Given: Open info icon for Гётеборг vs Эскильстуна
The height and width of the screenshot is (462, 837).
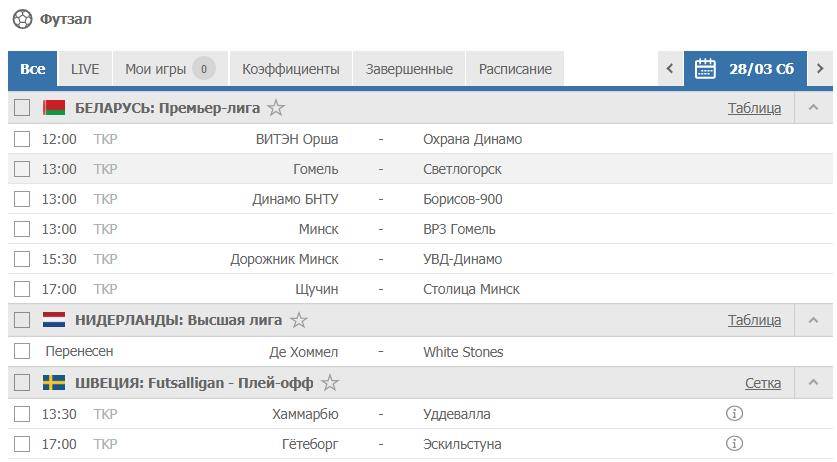Looking at the screenshot, I should (734, 443).
